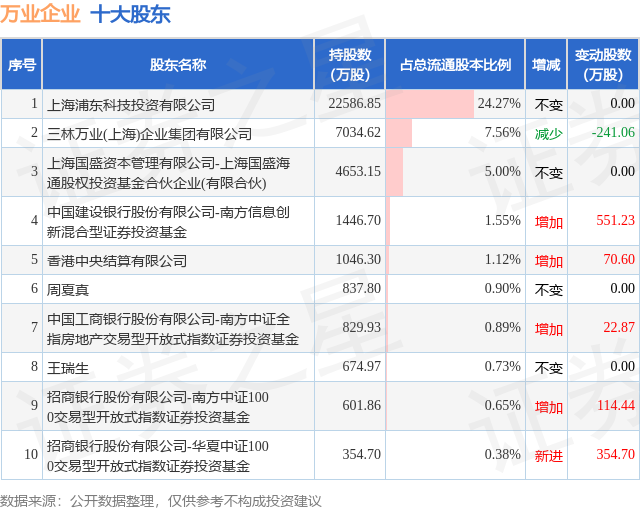Screen dimensions: 640x510
Task: Click the holding value 829.93
Action: point(361,327)
